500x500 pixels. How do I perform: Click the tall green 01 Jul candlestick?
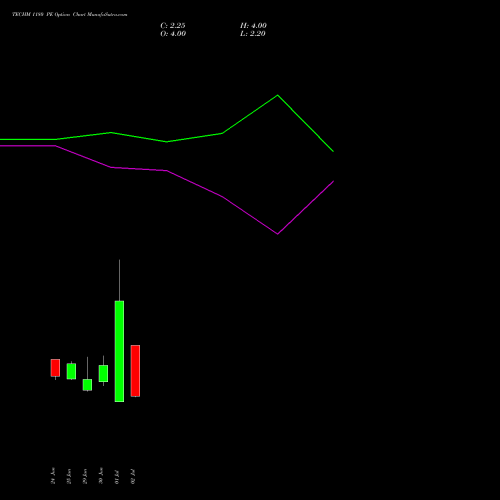point(119,351)
